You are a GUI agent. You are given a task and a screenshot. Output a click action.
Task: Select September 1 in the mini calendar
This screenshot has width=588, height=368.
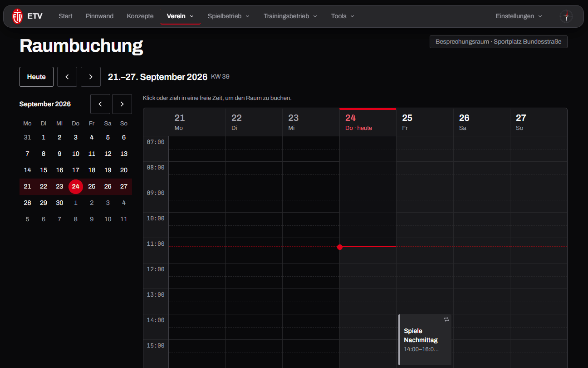coord(44,138)
